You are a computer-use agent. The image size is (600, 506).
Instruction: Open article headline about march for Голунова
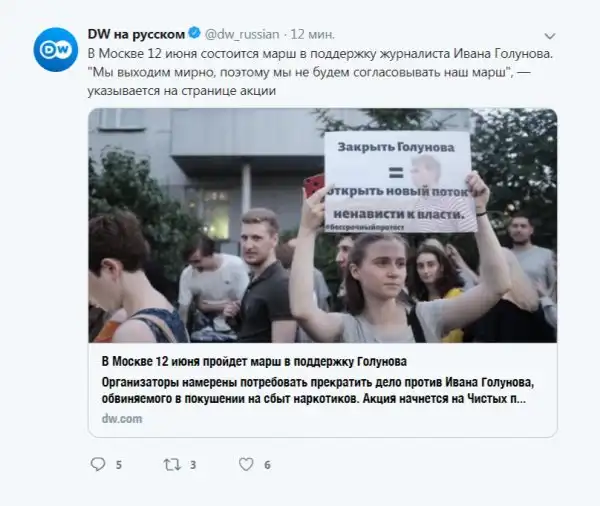coord(254,361)
